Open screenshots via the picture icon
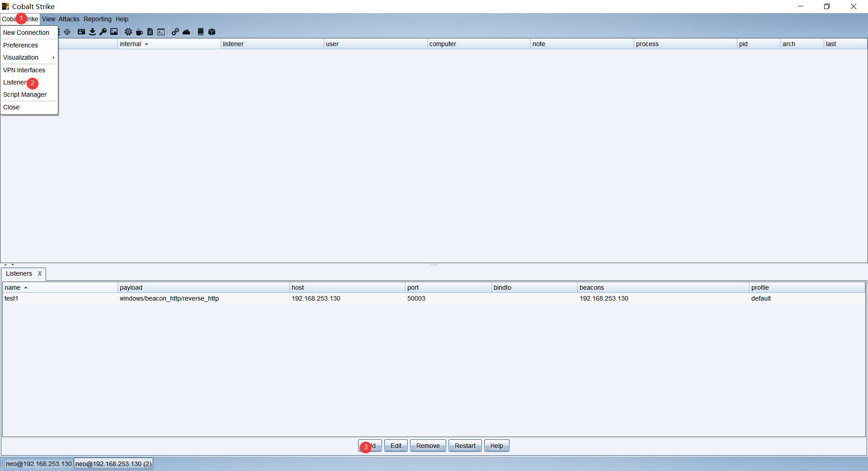Screen dimensions: 868x471 114,32
